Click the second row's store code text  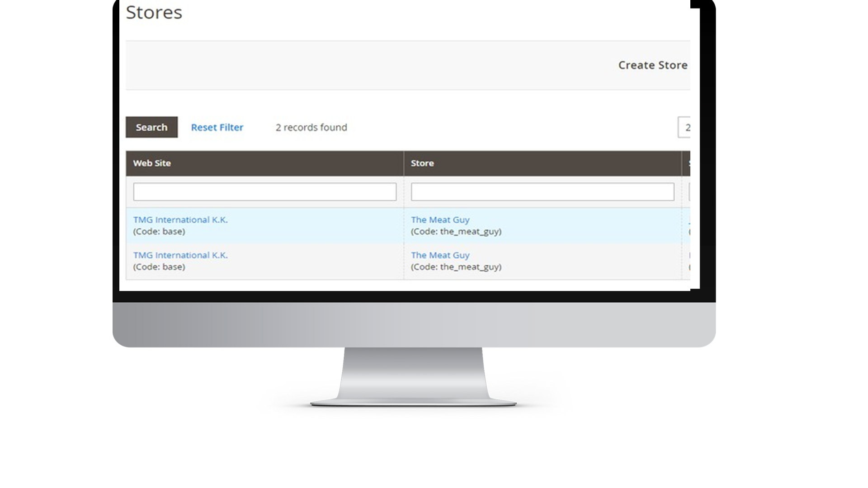pos(456,267)
